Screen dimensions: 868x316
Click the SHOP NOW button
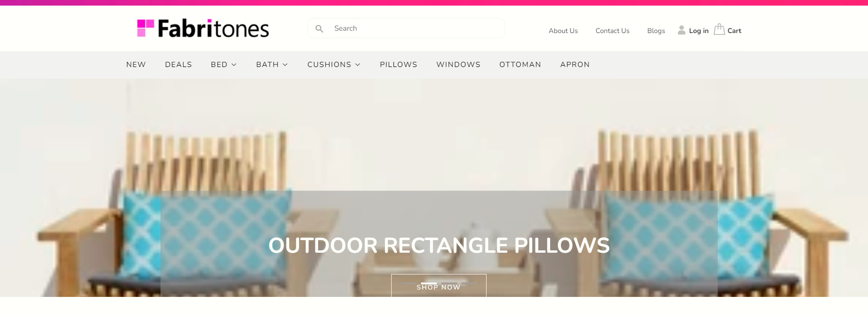439,286
